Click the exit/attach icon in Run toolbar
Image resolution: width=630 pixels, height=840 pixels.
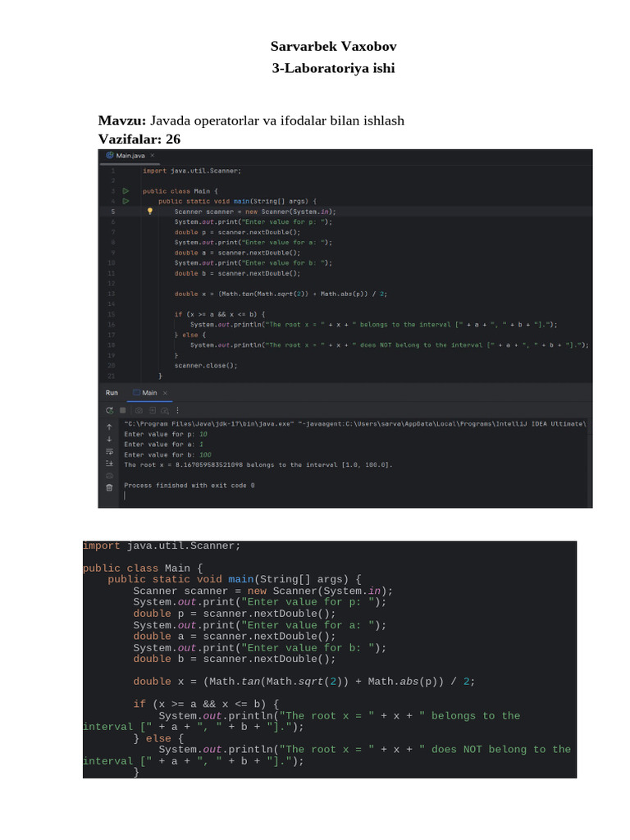pos(152,410)
